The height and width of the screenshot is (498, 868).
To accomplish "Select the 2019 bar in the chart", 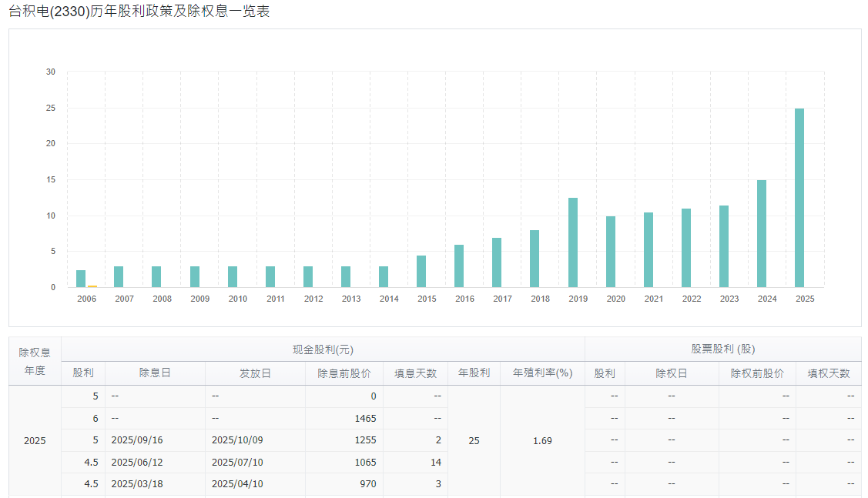I will (x=573, y=242).
